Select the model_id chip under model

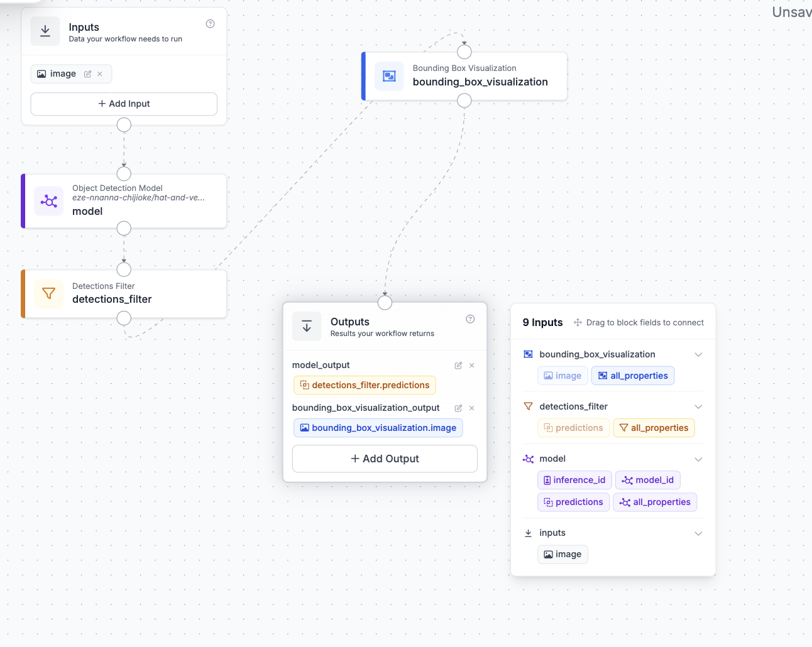[648, 480]
